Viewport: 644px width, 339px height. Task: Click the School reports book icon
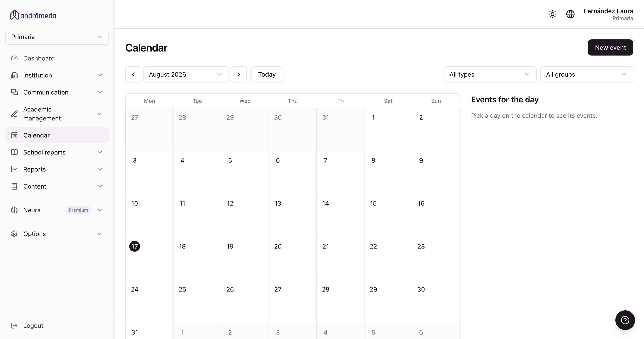point(14,152)
